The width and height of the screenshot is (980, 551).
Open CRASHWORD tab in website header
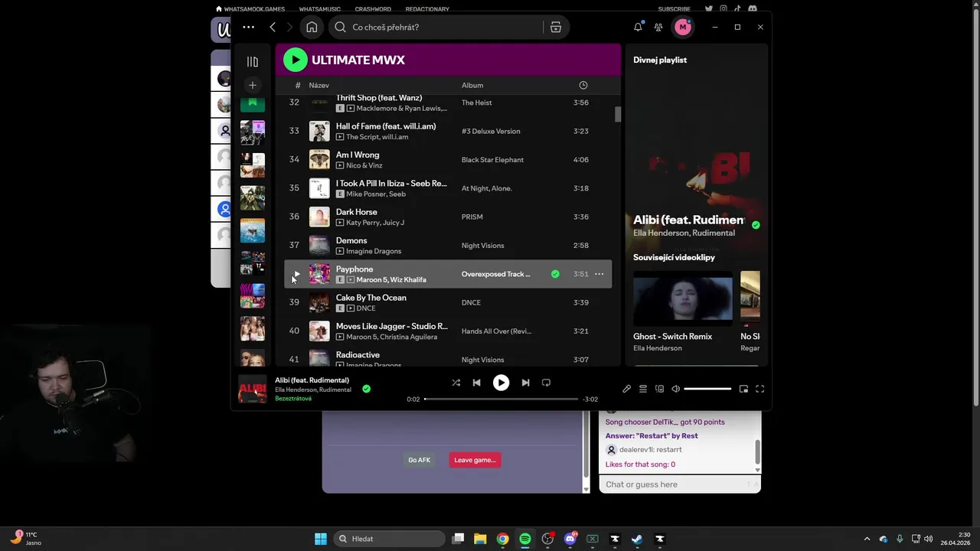pyautogui.click(x=373, y=9)
